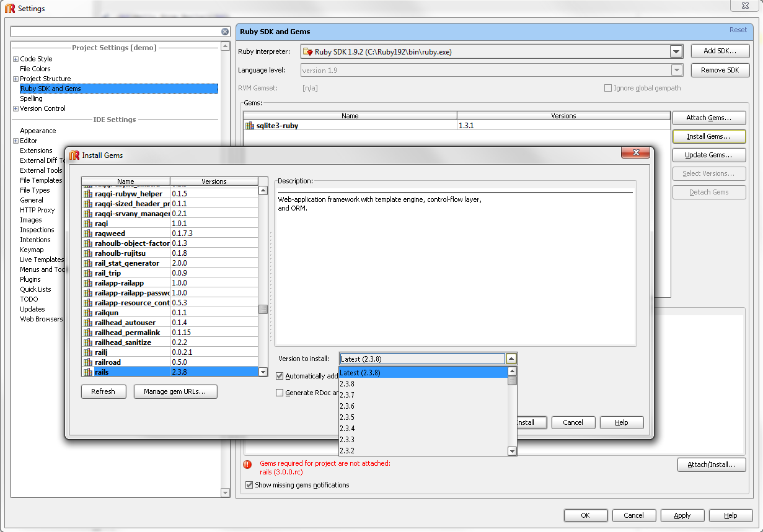
Task: Click version cell 0.1.7.3 for raqweed
Action: (214, 233)
